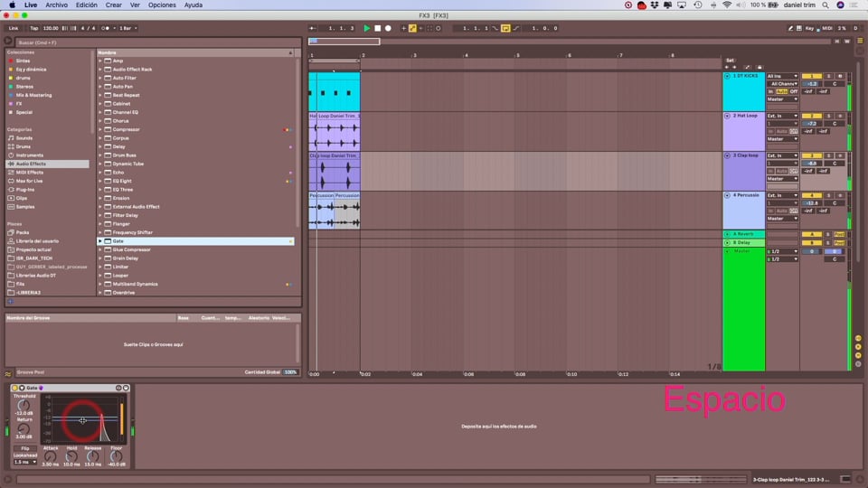Image resolution: width=868 pixels, height=488 pixels.
Task: Expand the Gate folder in browser
Action: [x=100, y=241]
